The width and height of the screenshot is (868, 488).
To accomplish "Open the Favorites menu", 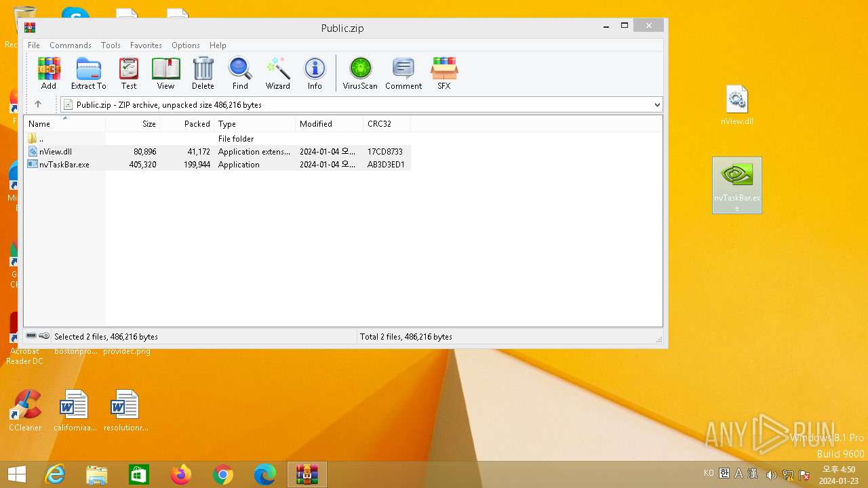I will (x=146, y=45).
